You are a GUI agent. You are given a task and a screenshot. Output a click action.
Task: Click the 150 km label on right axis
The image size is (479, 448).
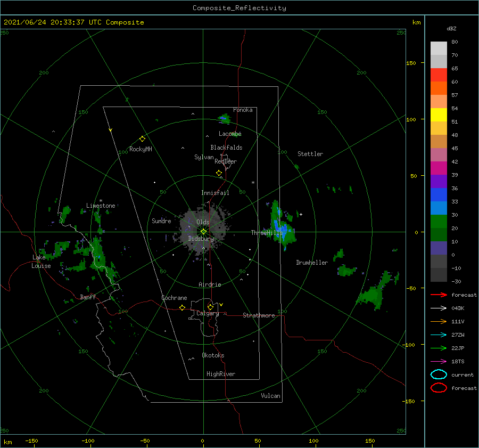411,63
